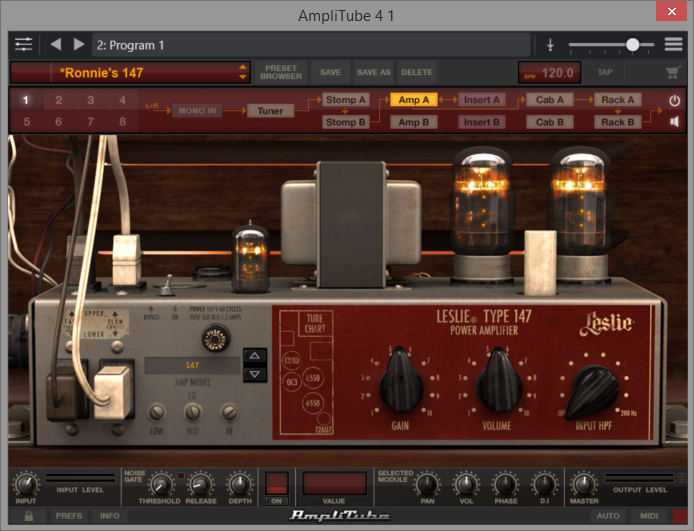Open the Stomp B module
Screen dimensions: 694x531
pos(346,122)
